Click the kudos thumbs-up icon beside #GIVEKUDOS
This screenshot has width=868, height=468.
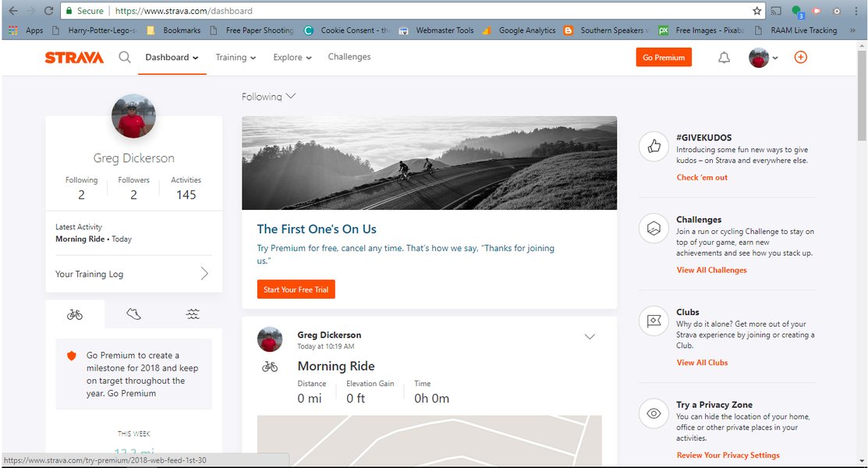click(x=653, y=146)
